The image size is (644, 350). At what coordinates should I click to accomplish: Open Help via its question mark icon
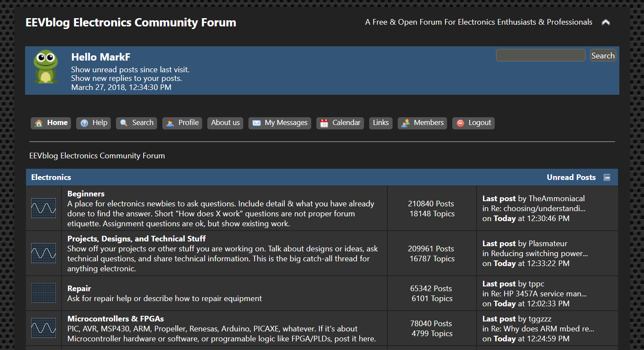coord(84,123)
